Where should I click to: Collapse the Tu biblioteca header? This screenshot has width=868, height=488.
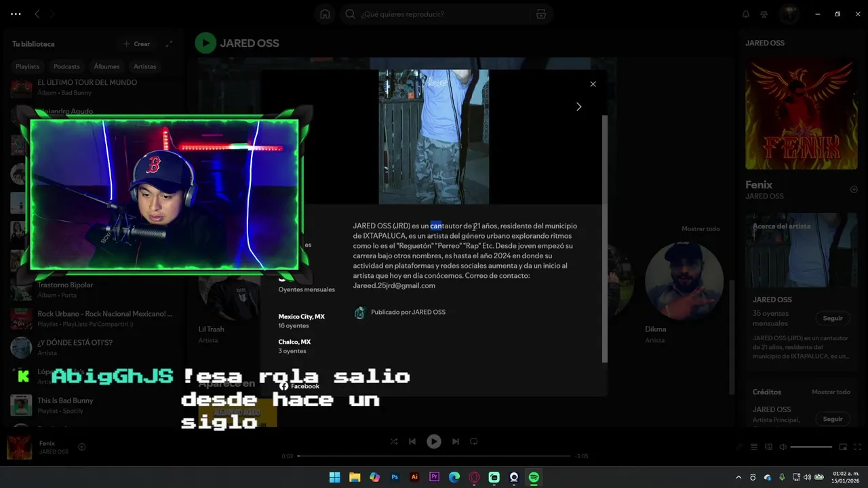point(33,44)
